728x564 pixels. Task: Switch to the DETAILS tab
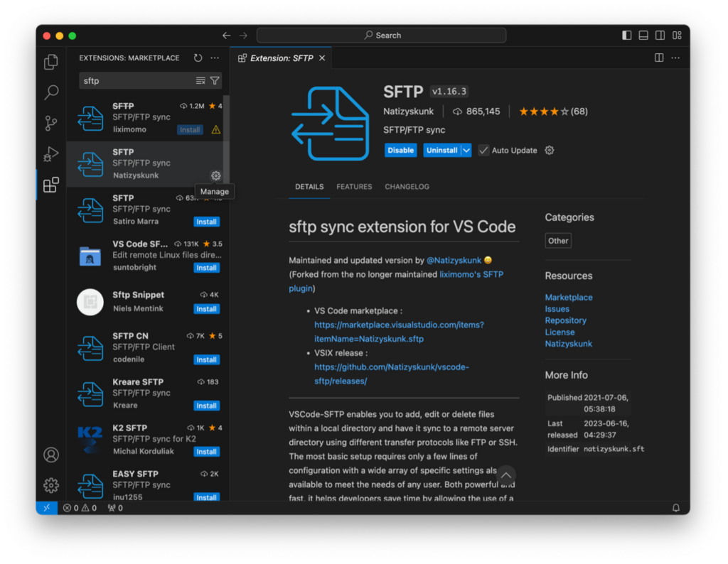coord(309,186)
